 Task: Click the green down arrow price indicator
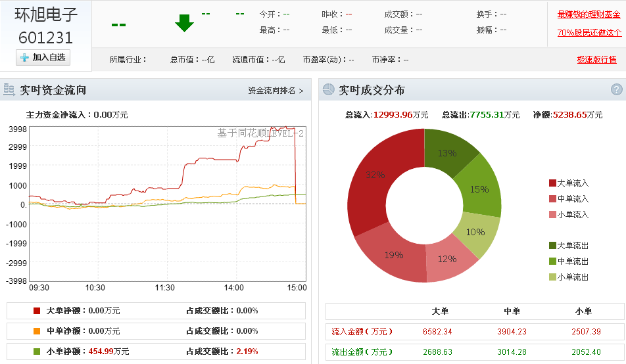click(184, 23)
